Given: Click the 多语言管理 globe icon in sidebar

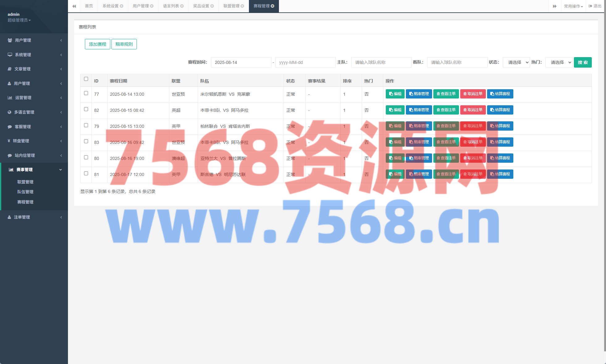Looking at the screenshot, I should coord(10,112).
